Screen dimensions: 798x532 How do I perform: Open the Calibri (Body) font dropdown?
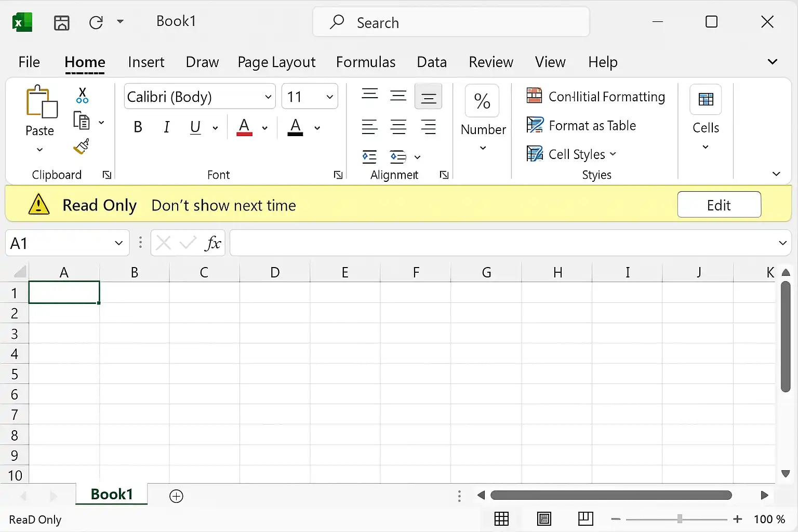(200, 97)
